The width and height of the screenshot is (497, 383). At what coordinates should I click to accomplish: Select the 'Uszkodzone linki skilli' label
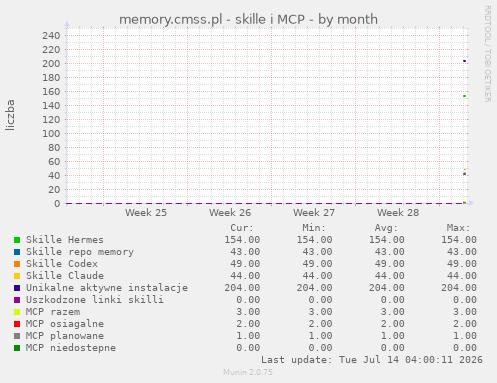pos(95,300)
